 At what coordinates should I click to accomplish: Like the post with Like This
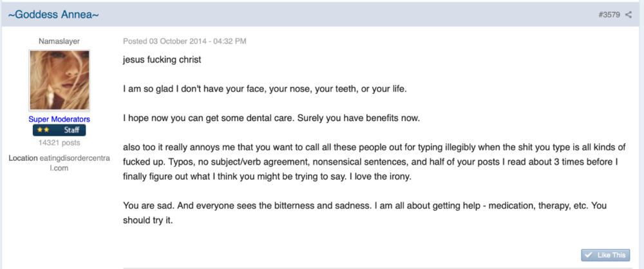(605, 255)
